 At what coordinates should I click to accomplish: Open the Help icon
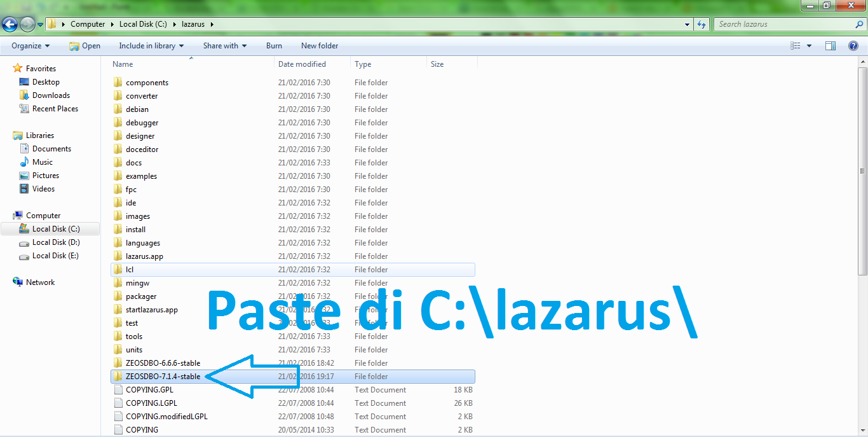[x=853, y=46]
